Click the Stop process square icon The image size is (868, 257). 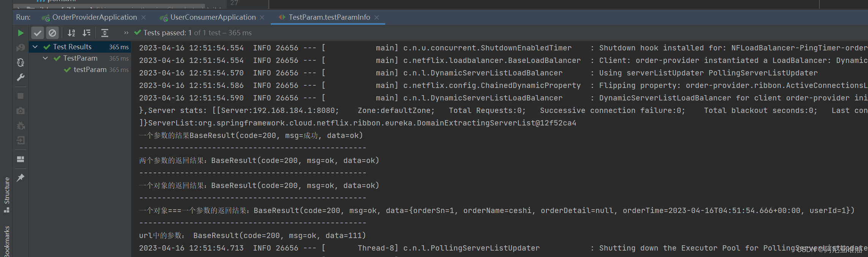pyautogui.click(x=21, y=96)
